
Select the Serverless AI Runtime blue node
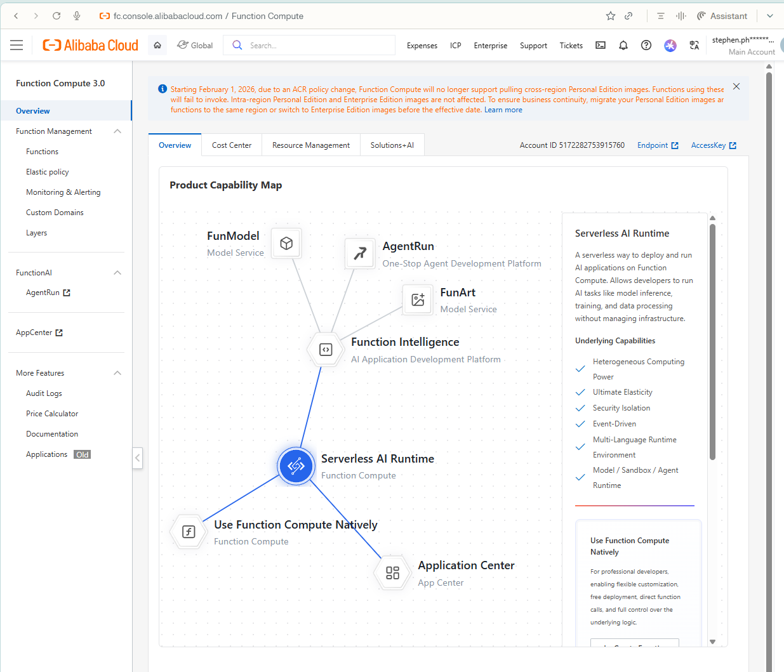296,466
